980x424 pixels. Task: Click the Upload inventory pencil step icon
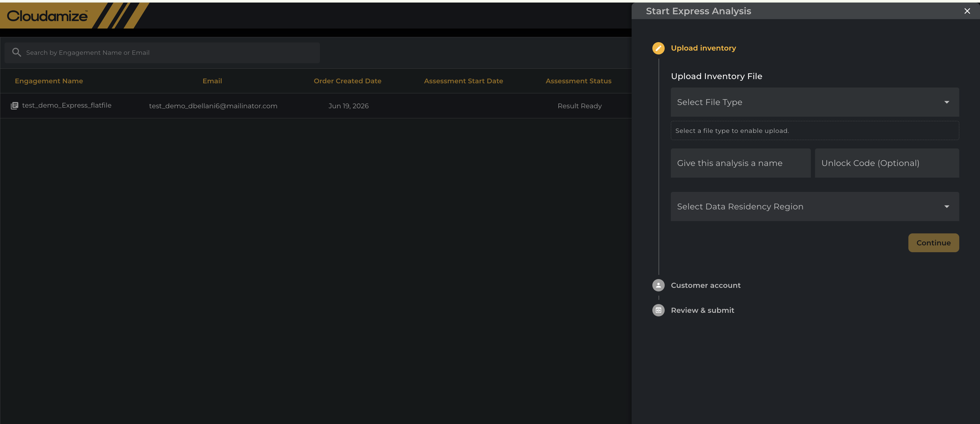(x=658, y=48)
